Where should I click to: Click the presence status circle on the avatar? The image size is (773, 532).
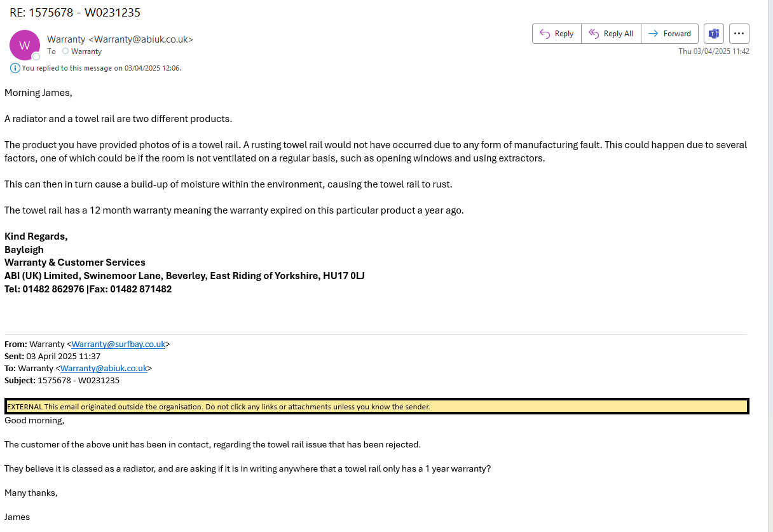(36, 57)
